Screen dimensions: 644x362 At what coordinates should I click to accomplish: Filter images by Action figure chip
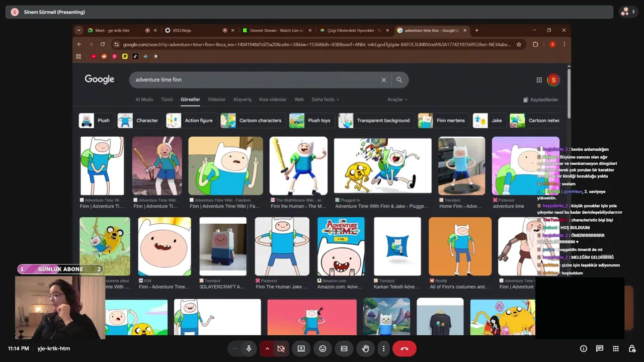191,121
